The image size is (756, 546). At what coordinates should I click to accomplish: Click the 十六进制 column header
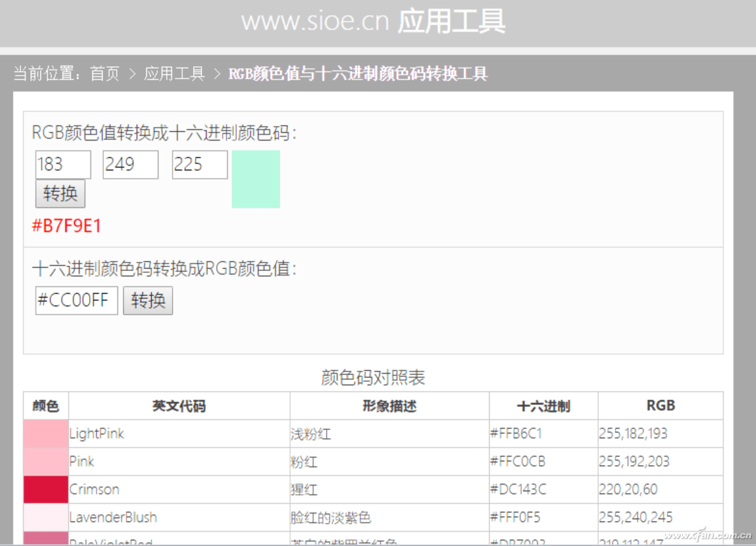click(544, 406)
